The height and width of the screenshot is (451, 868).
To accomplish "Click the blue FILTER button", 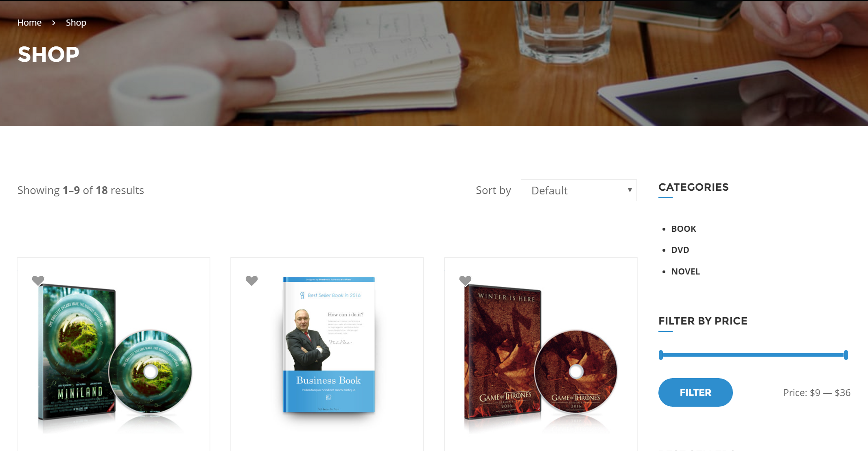I will coord(695,392).
